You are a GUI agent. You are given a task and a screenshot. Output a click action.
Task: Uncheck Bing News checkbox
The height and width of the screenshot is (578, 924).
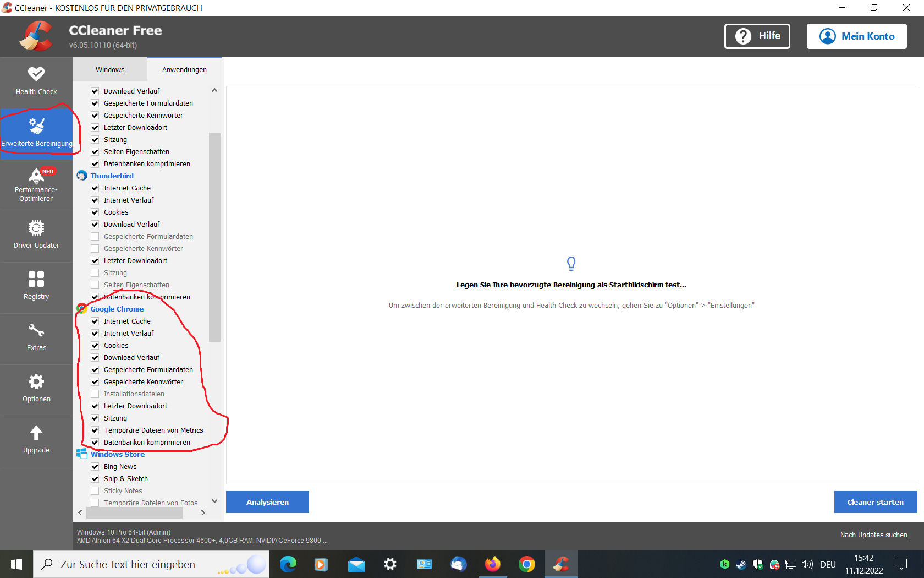click(95, 467)
